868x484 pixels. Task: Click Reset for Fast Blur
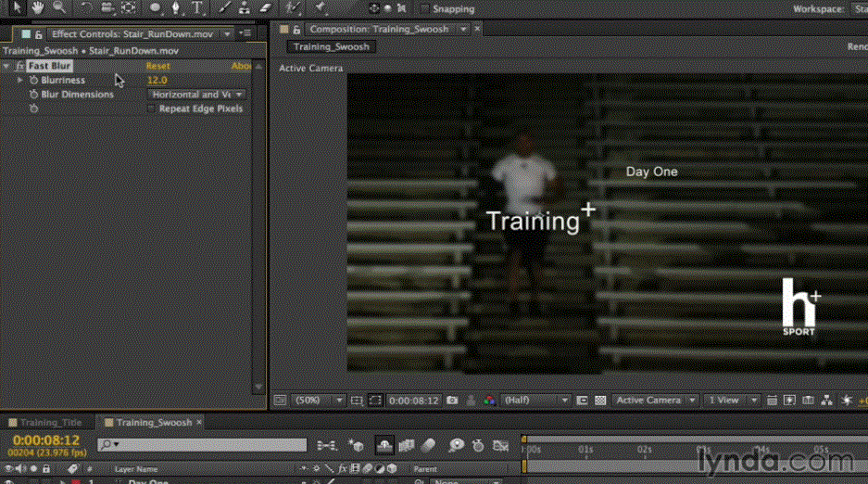click(157, 66)
